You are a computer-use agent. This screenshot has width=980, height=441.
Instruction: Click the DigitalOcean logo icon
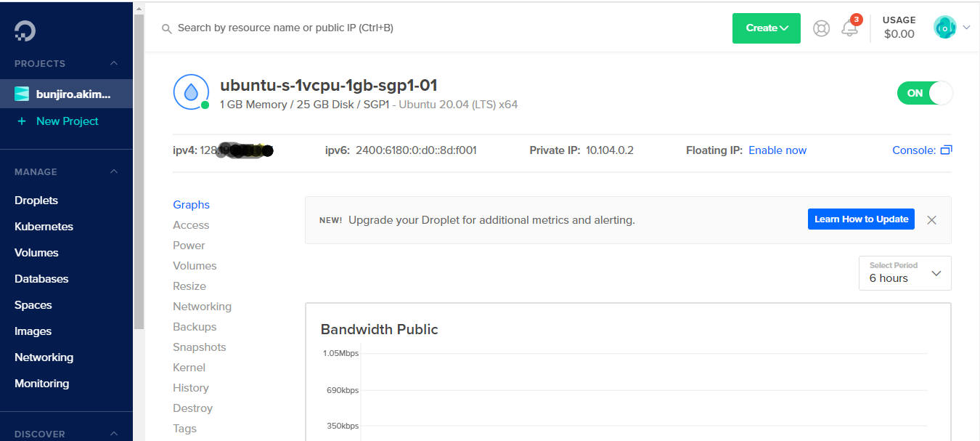[x=25, y=31]
